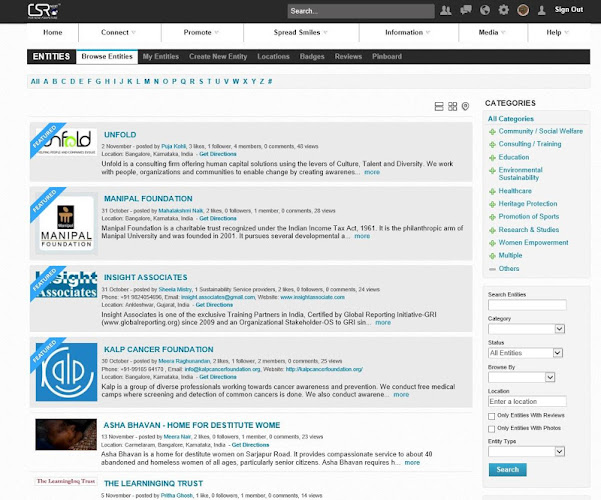
Task: Open the Browse By dropdown
Action: [x=522, y=377]
